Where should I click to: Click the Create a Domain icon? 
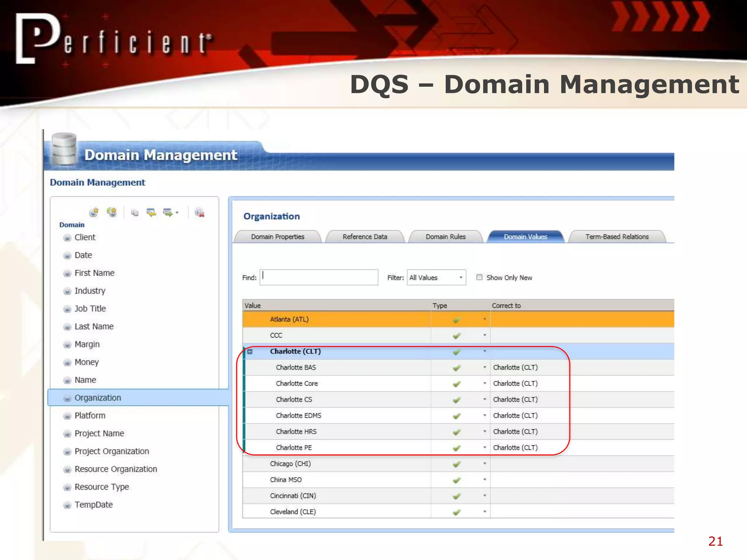(94, 212)
